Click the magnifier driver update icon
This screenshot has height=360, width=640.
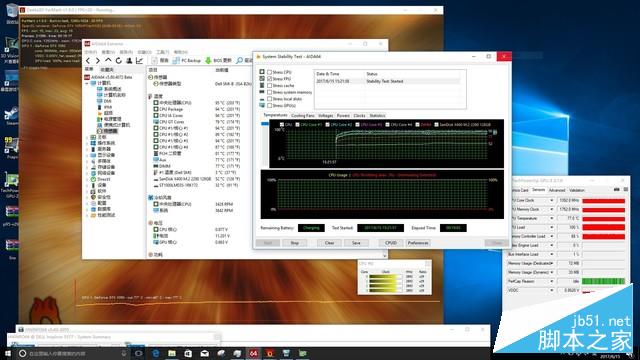[240, 60]
